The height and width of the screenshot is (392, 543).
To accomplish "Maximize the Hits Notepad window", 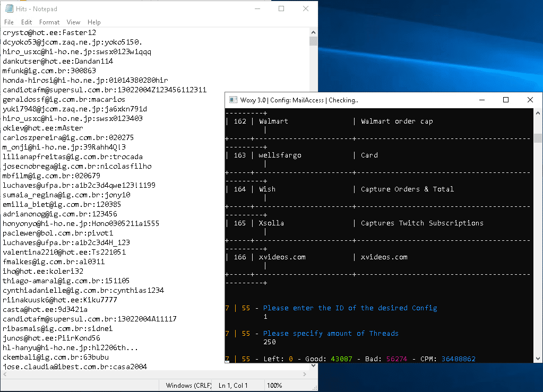I will (281, 9).
